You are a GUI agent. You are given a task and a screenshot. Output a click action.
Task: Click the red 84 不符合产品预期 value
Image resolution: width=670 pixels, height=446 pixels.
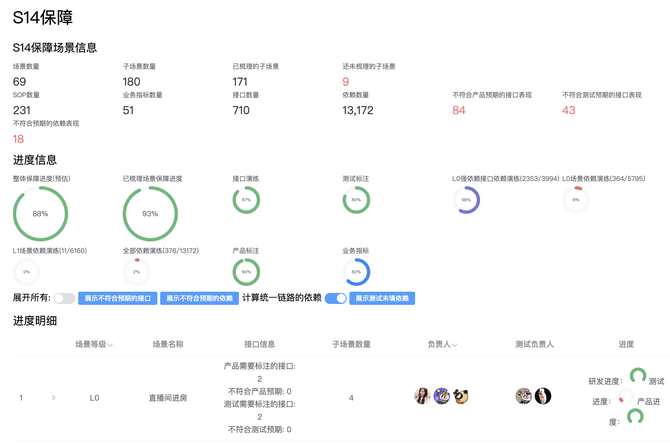[458, 110]
